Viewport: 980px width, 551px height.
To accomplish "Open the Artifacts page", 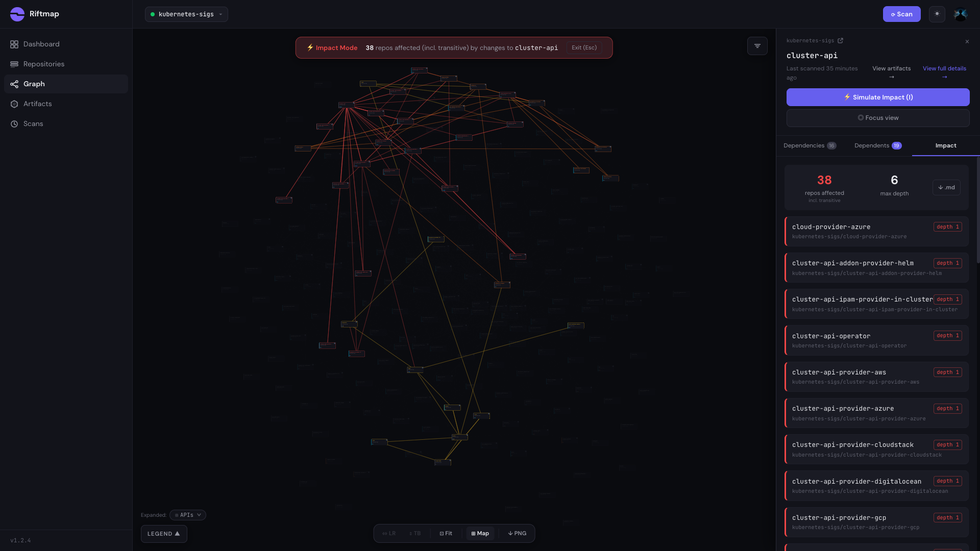I will (66, 104).
